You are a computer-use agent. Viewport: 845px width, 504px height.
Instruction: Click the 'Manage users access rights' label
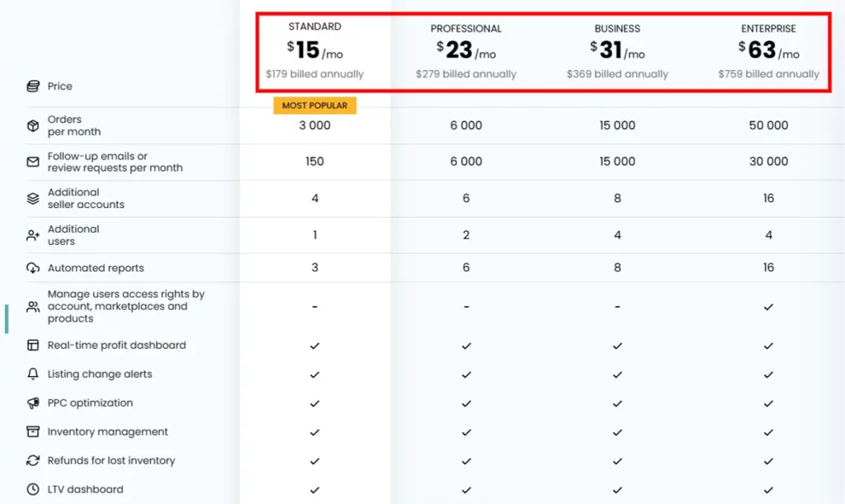126,306
